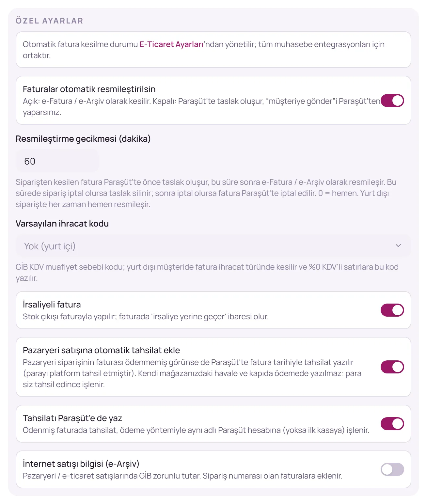Open the Varsayılan ihracat kodu dropdown
The height and width of the screenshot is (504, 427).
213,246
